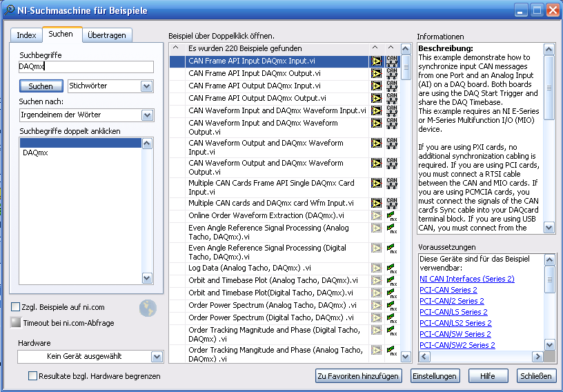The height and width of the screenshot is (392, 563).
Task: Click the DAQmx icon for Orbit and Timebase Plot (Analog Tacho, DAQmx).vi
Action: click(x=392, y=281)
